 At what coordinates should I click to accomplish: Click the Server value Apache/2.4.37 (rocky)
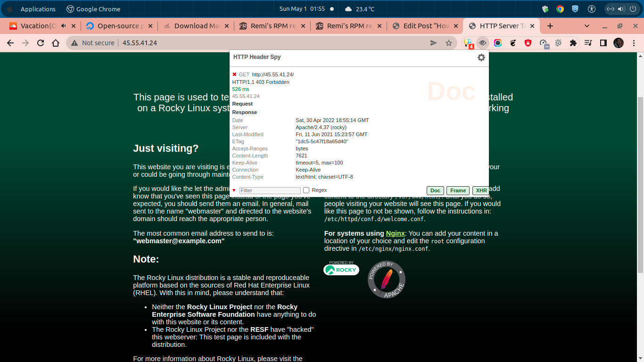pyautogui.click(x=321, y=127)
